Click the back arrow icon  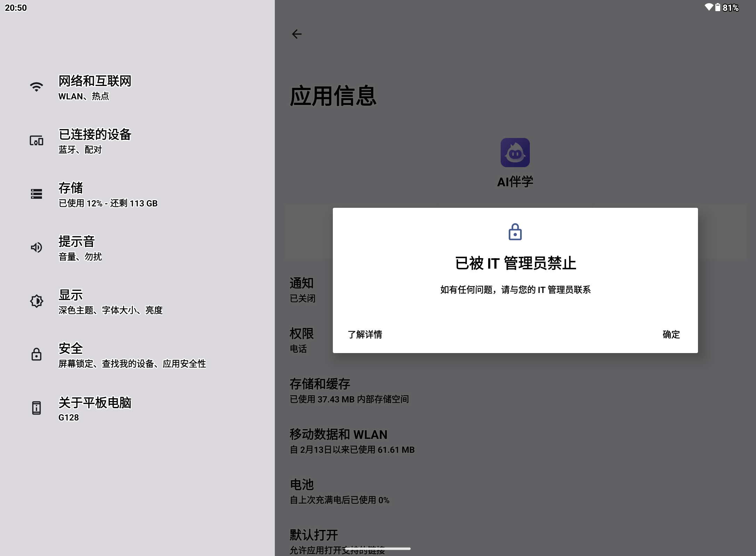tap(297, 34)
